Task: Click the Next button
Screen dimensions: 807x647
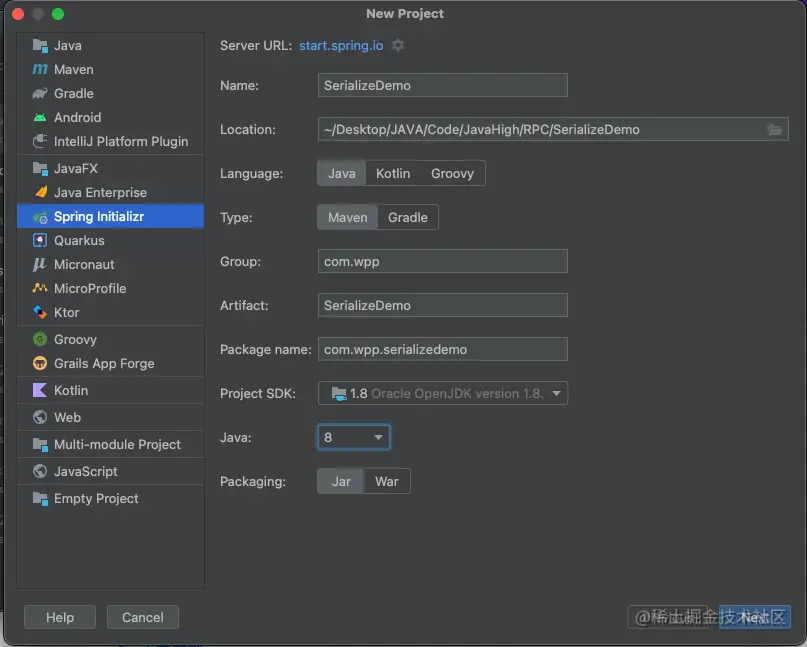Action: pyautogui.click(x=755, y=617)
